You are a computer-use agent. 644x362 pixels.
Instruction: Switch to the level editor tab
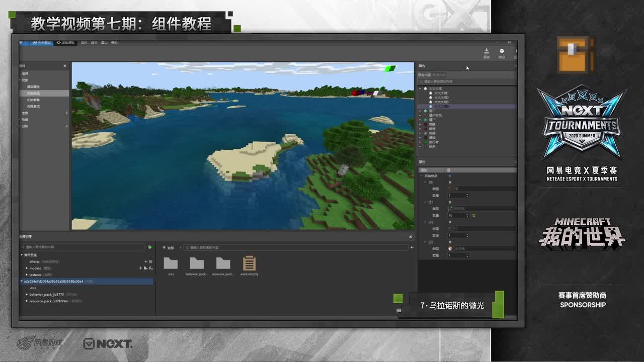pos(41,43)
